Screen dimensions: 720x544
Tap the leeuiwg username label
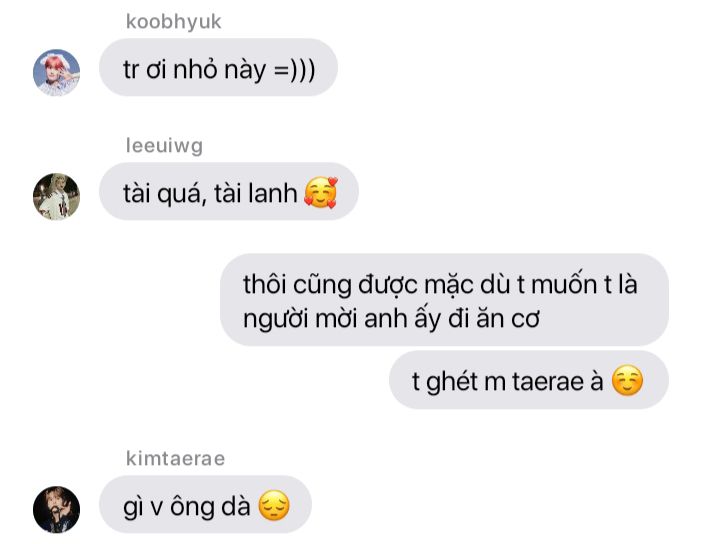(164, 146)
